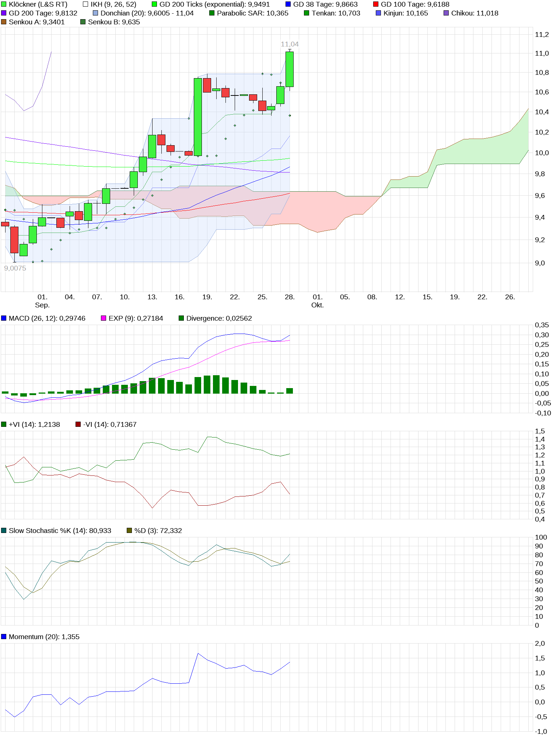The height and width of the screenshot is (739, 560).
Task: Click the brown Senkou A legend swatch
Action: tap(4, 22)
